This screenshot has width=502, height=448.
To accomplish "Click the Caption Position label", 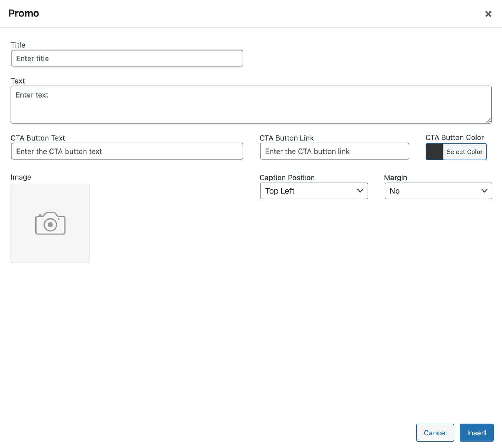I will point(287,178).
